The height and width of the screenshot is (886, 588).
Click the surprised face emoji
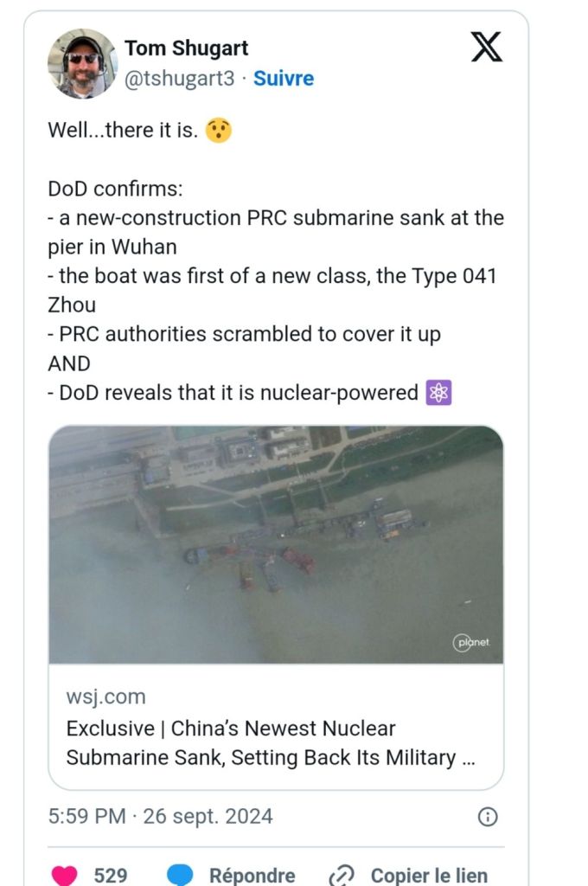[218, 130]
